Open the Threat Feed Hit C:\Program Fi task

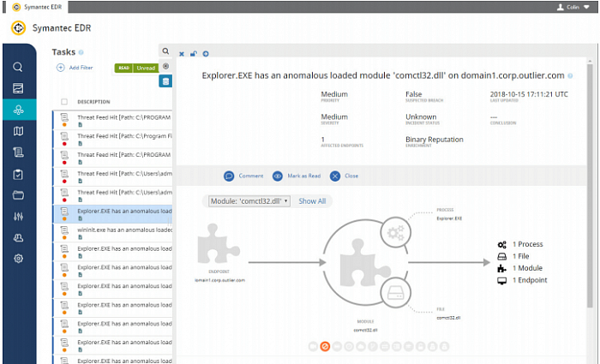tap(112, 139)
